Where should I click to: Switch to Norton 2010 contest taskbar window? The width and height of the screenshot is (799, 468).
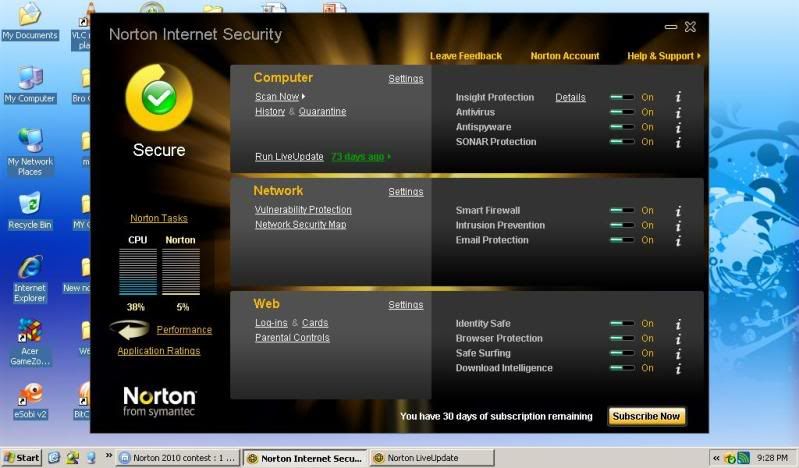click(178, 458)
